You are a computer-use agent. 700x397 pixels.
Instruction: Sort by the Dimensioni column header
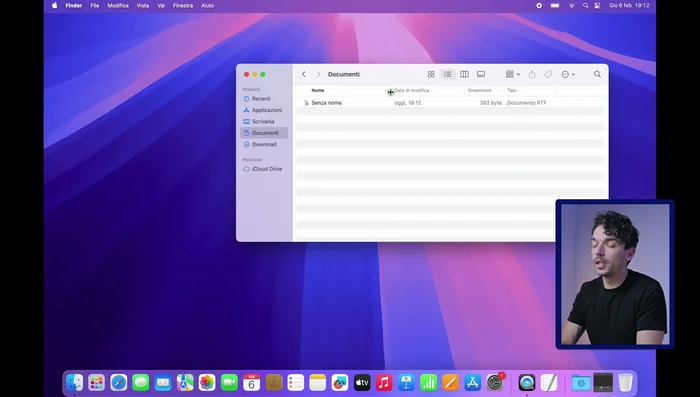[479, 90]
